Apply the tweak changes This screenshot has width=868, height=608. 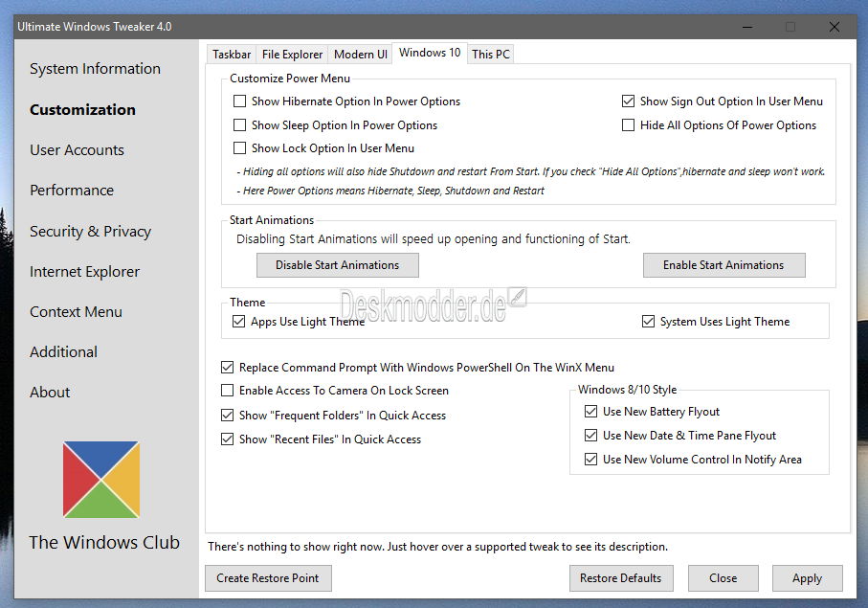coord(807,578)
